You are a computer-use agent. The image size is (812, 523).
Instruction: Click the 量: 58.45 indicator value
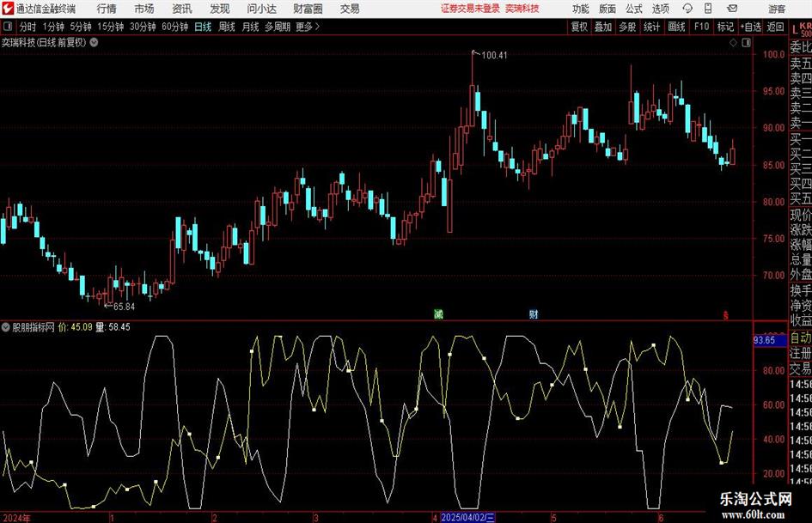[x=113, y=327]
